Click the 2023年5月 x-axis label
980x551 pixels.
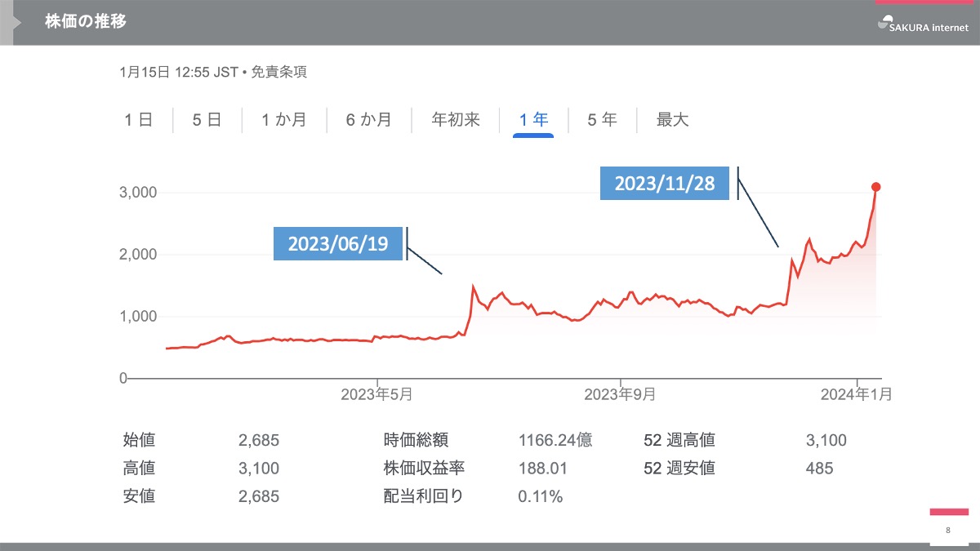click(376, 395)
